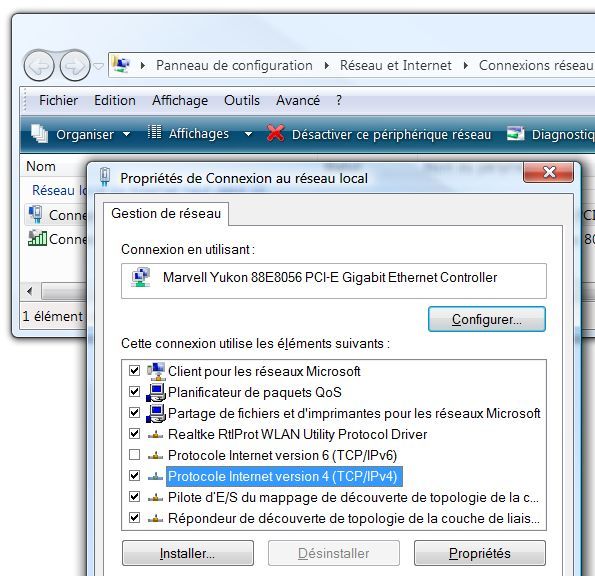Open the Edition menu
This screenshot has height=576, width=595.
(x=115, y=101)
